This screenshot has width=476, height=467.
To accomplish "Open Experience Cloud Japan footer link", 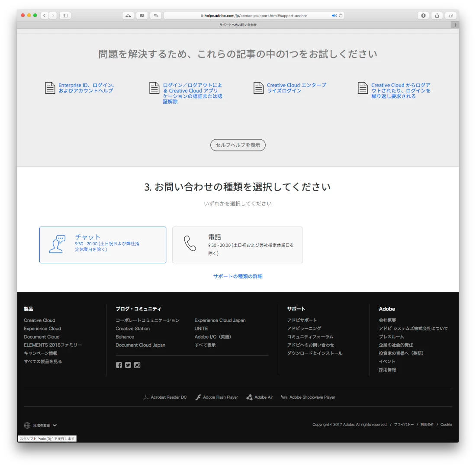I will click(x=220, y=320).
